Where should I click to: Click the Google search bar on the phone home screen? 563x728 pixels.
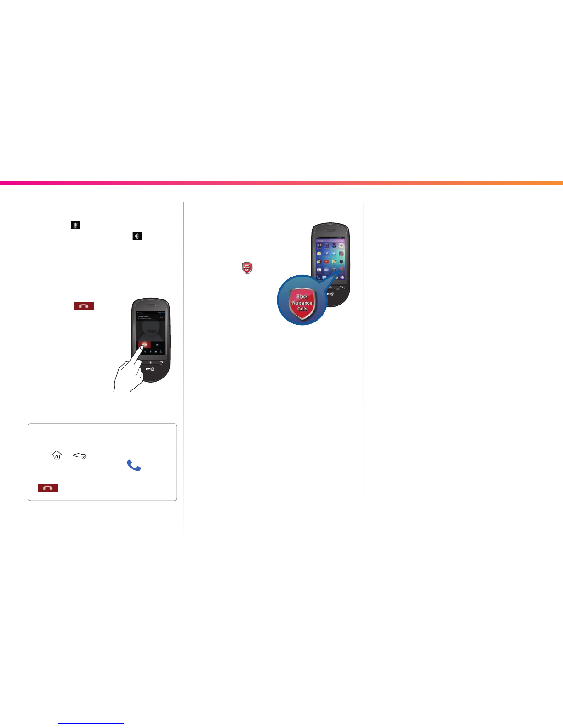click(x=330, y=241)
